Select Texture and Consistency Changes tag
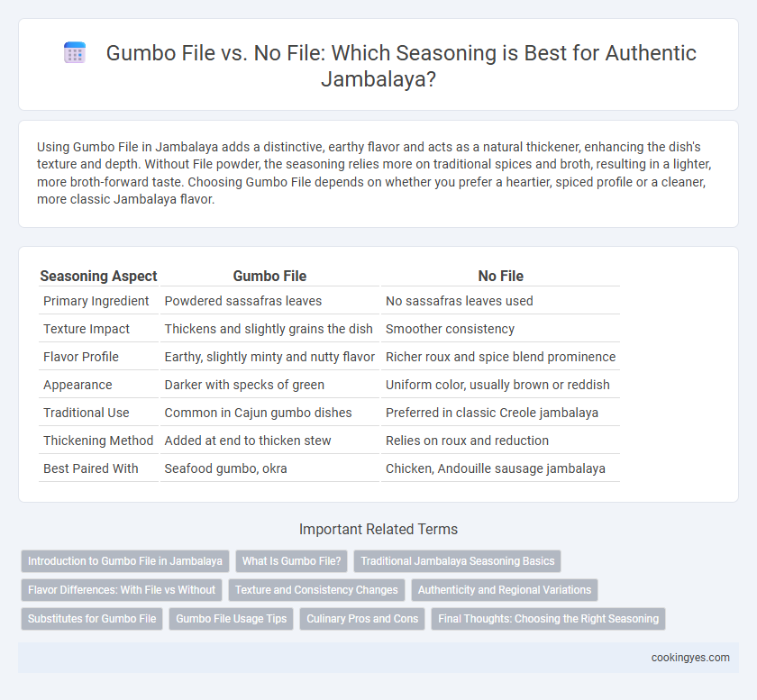The image size is (757, 700). pyautogui.click(x=316, y=590)
